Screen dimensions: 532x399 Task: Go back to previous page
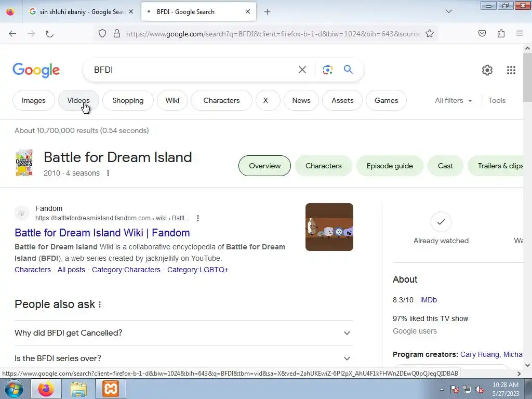[12, 34]
